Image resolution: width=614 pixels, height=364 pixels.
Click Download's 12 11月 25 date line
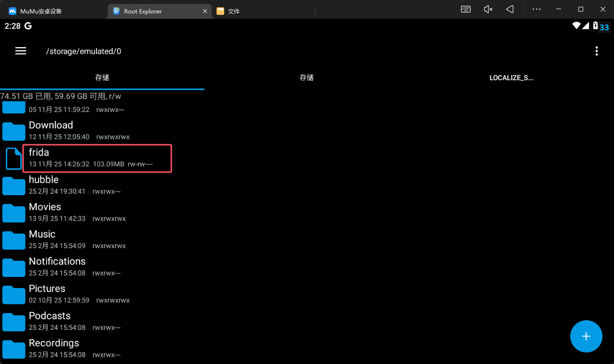tap(59, 137)
